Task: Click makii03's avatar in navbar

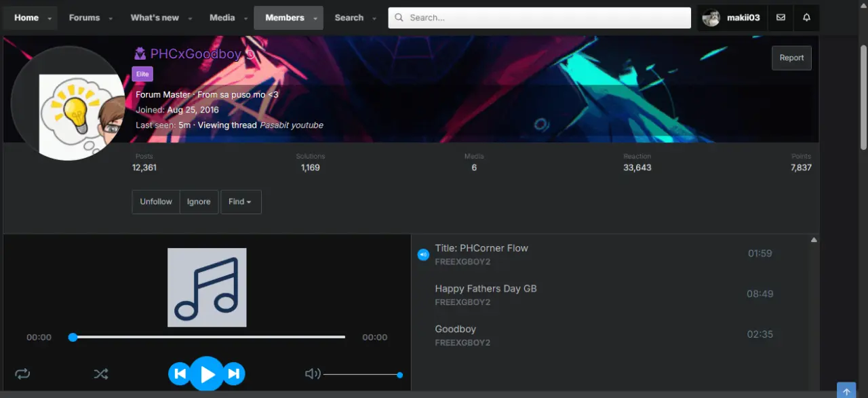Action: 711,18
